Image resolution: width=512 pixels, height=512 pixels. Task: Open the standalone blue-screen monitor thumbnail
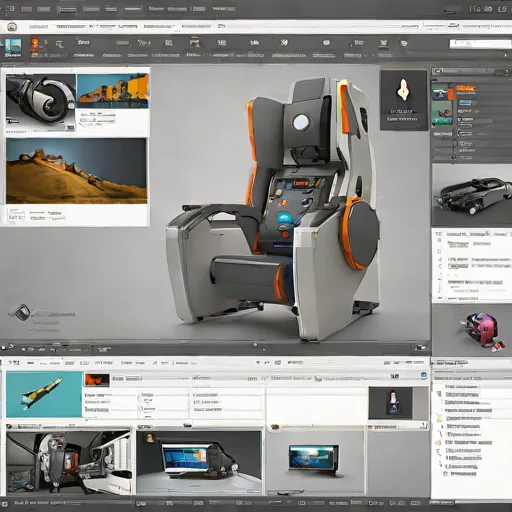pyautogui.click(x=313, y=458)
